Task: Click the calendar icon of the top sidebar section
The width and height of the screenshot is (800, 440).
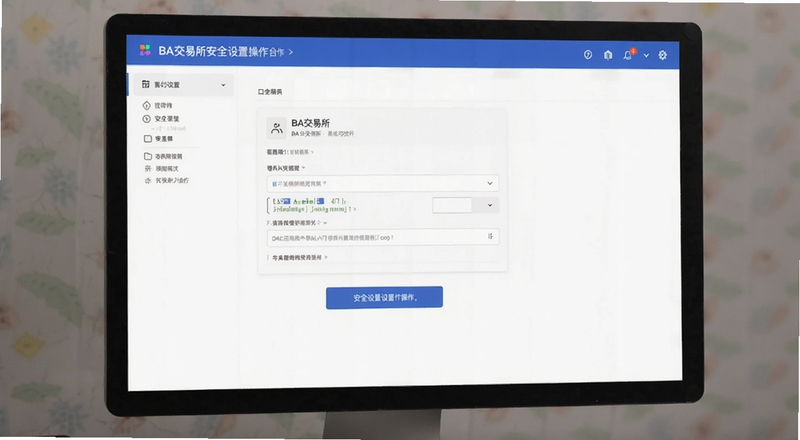Action: pyautogui.click(x=146, y=84)
